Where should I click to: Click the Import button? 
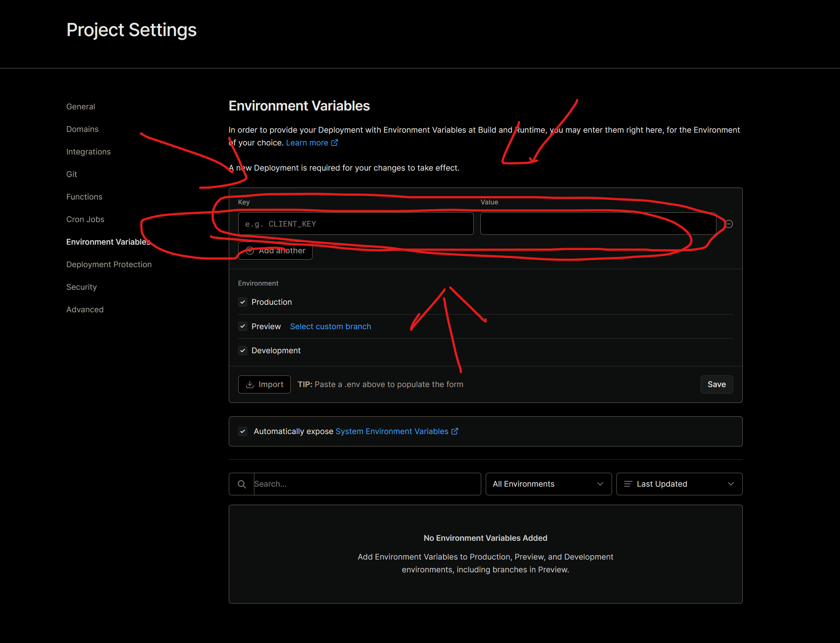pos(264,384)
